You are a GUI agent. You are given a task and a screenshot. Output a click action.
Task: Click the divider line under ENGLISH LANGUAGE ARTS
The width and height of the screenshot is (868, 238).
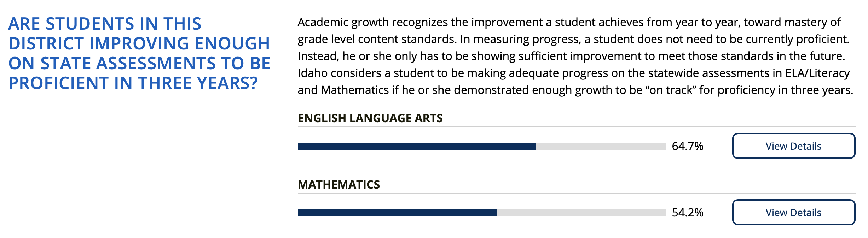577,127
